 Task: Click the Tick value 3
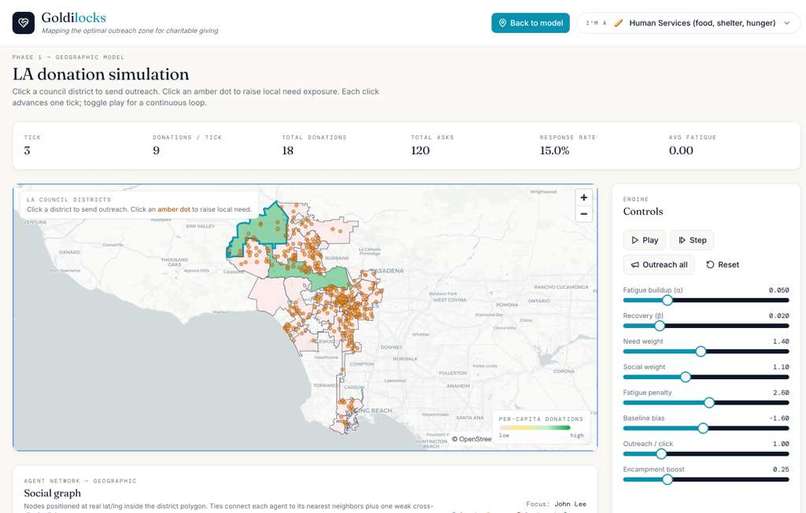tap(27, 151)
